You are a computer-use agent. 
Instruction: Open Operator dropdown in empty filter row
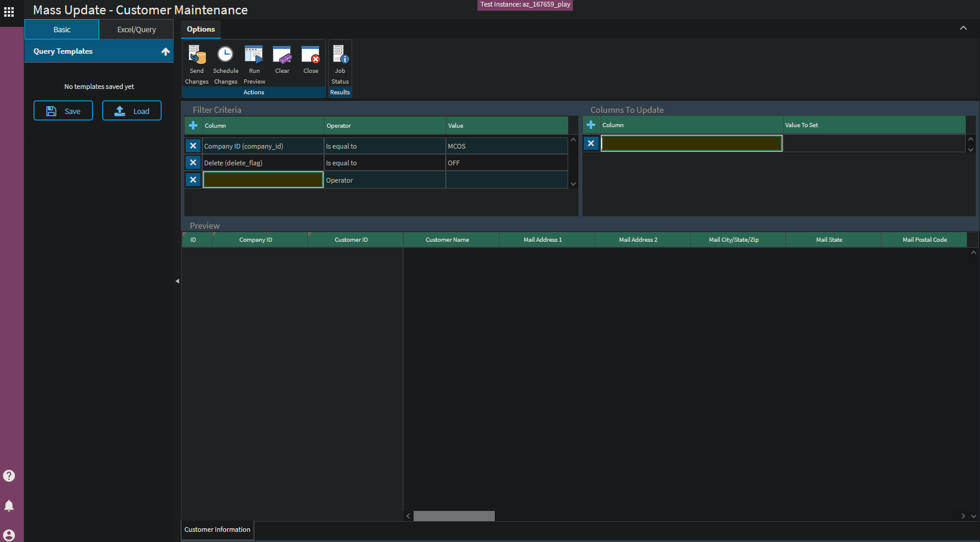click(384, 180)
